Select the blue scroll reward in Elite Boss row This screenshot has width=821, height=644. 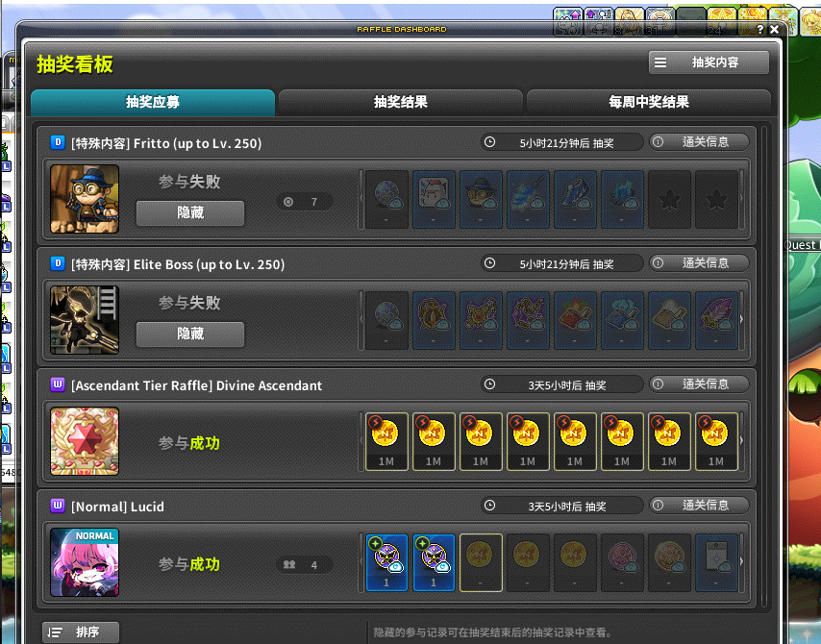click(622, 320)
